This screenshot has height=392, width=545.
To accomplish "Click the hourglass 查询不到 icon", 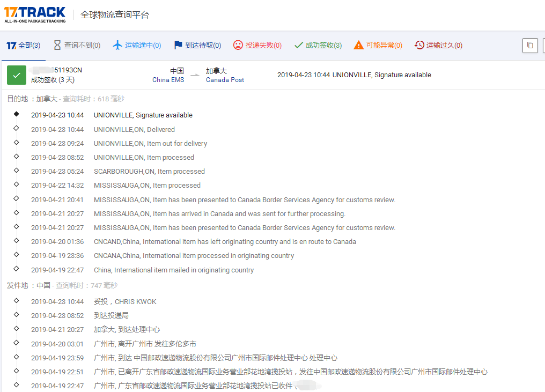I will click(56, 45).
